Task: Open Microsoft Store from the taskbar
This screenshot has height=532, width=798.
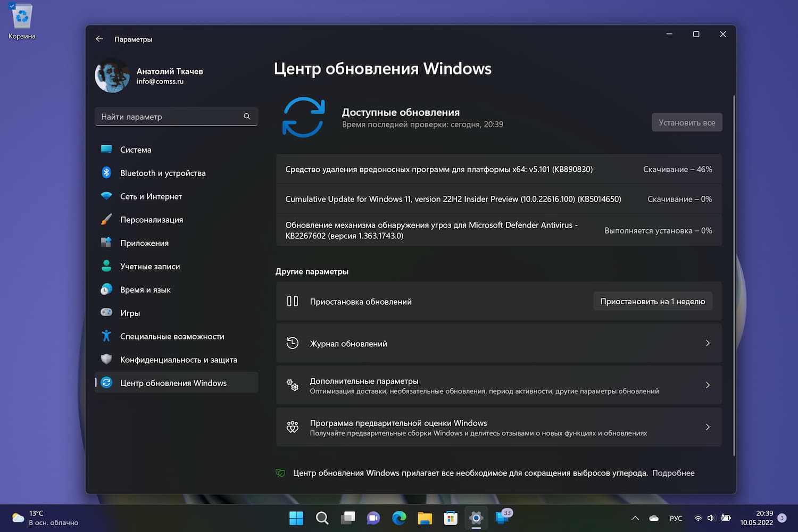Action: 450,518
